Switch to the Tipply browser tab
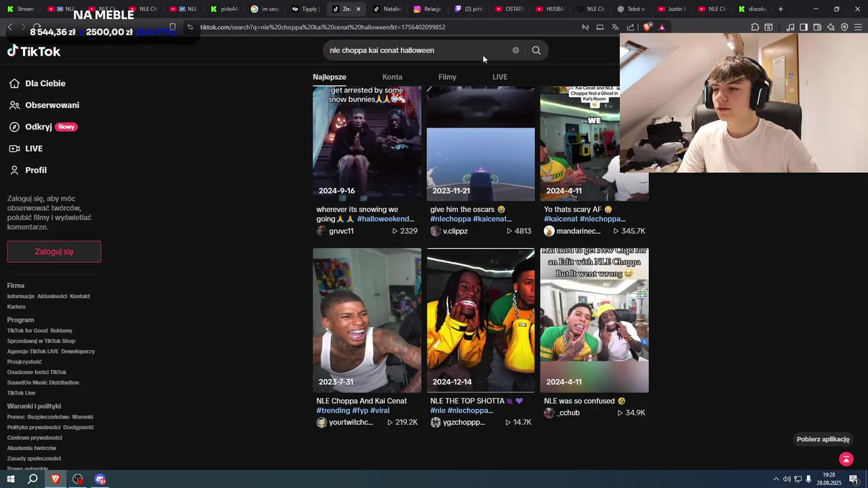The width and height of the screenshot is (868, 488). pos(304,9)
